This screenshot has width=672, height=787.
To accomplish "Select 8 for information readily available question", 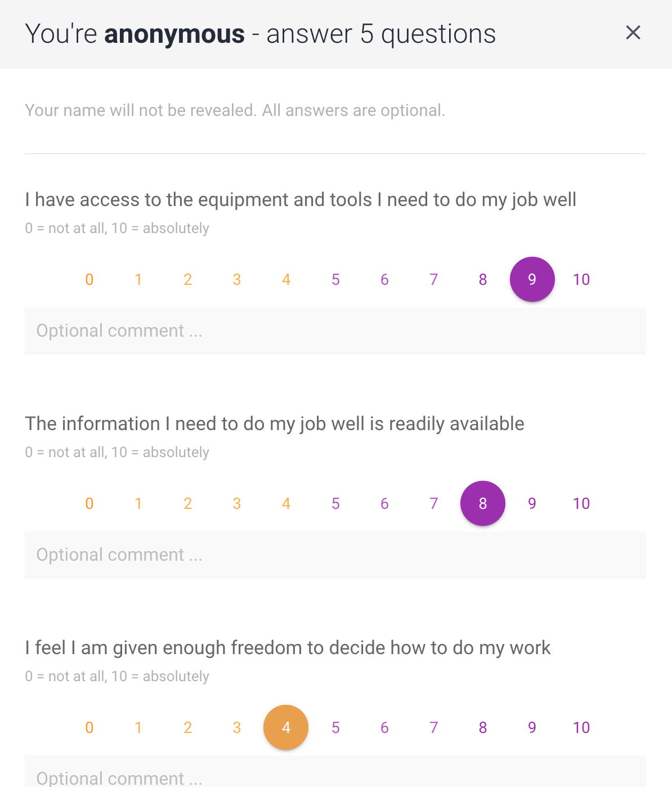I will pyautogui.click(x=482, y=503).
